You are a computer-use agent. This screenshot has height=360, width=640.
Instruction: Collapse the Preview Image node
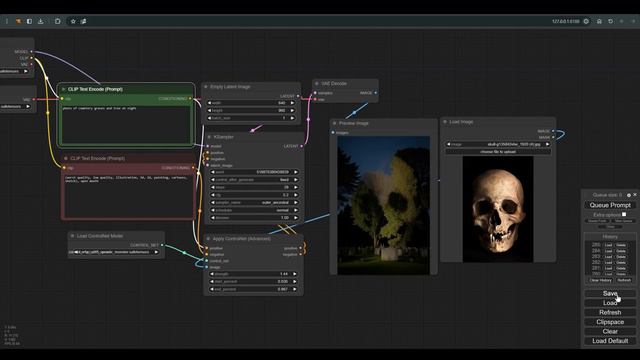pos(335,123)
